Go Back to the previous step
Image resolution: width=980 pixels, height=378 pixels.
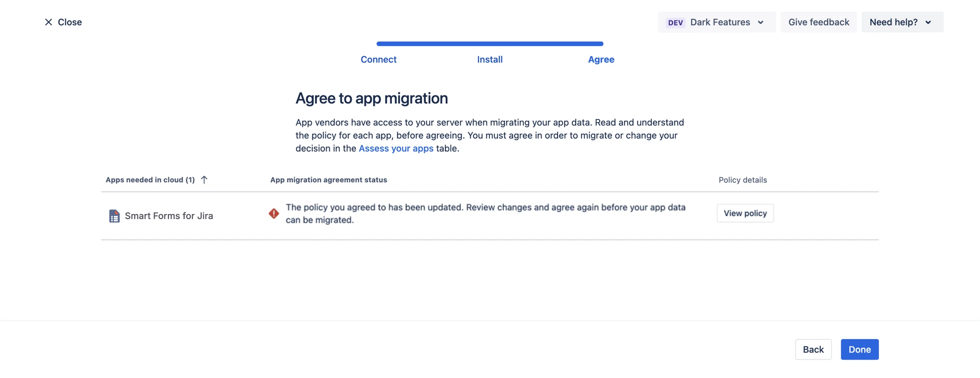point(813,349)
